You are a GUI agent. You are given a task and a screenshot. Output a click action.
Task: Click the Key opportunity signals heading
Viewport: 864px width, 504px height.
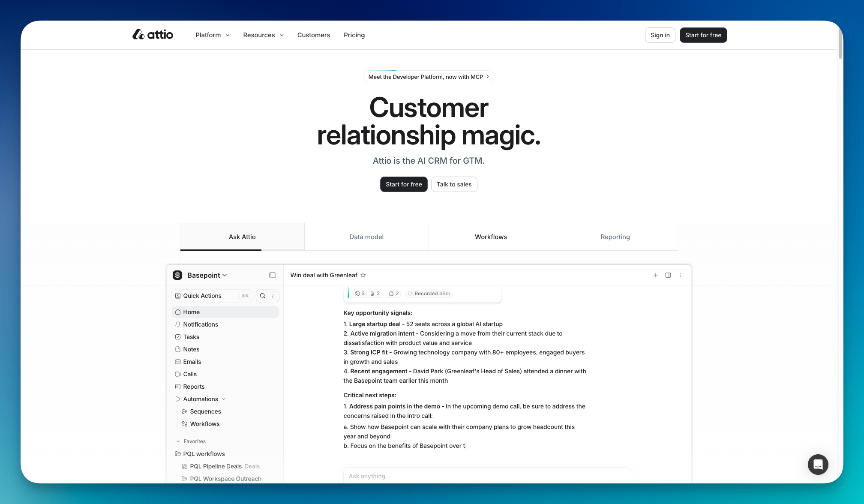pos(378,313)
